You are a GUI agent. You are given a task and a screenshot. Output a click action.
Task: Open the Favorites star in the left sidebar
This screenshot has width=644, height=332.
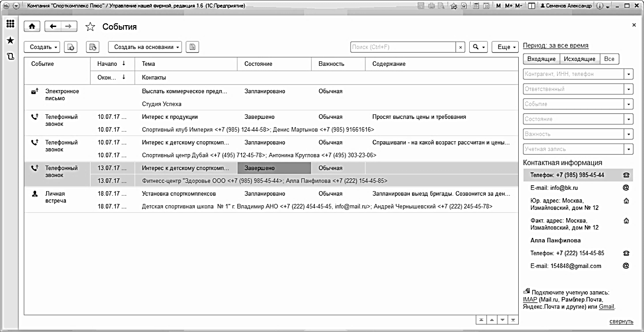(10, 41)
